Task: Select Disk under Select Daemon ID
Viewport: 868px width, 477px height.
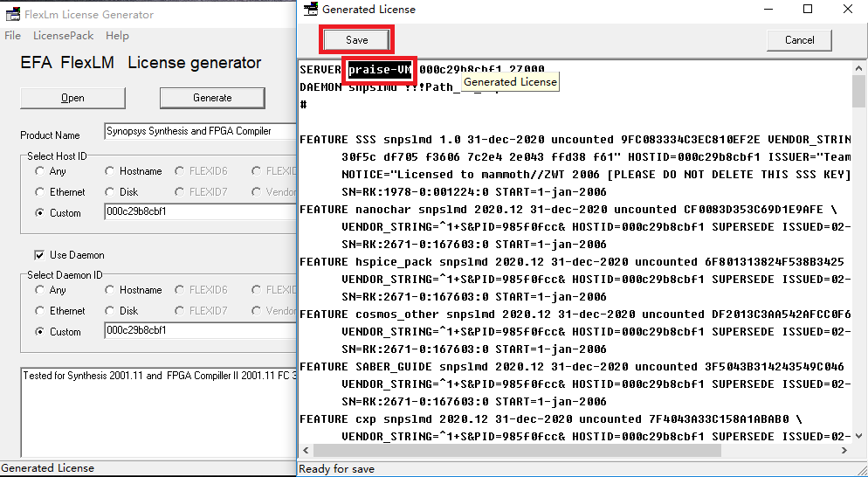Action: [x=121, y=311]
